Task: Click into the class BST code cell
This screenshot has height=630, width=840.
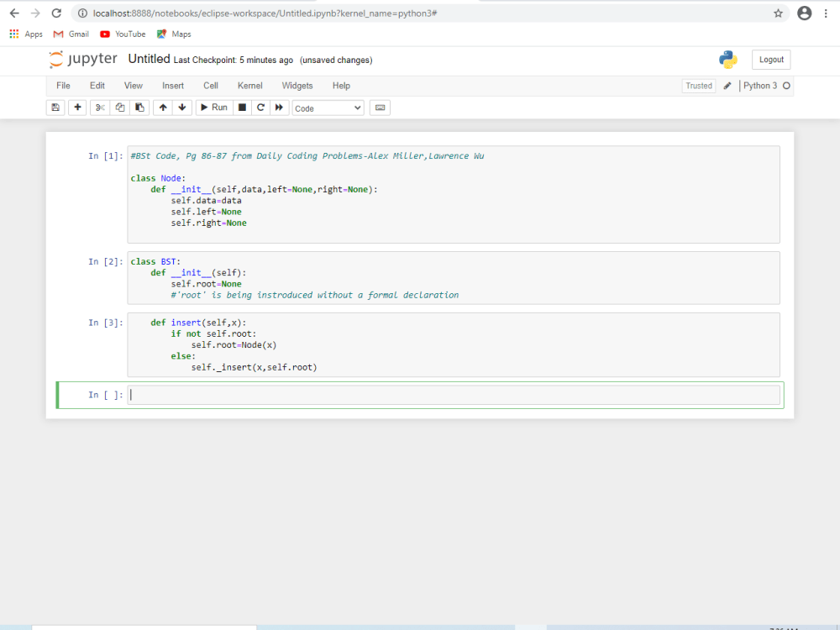Action: coord(454,278)
